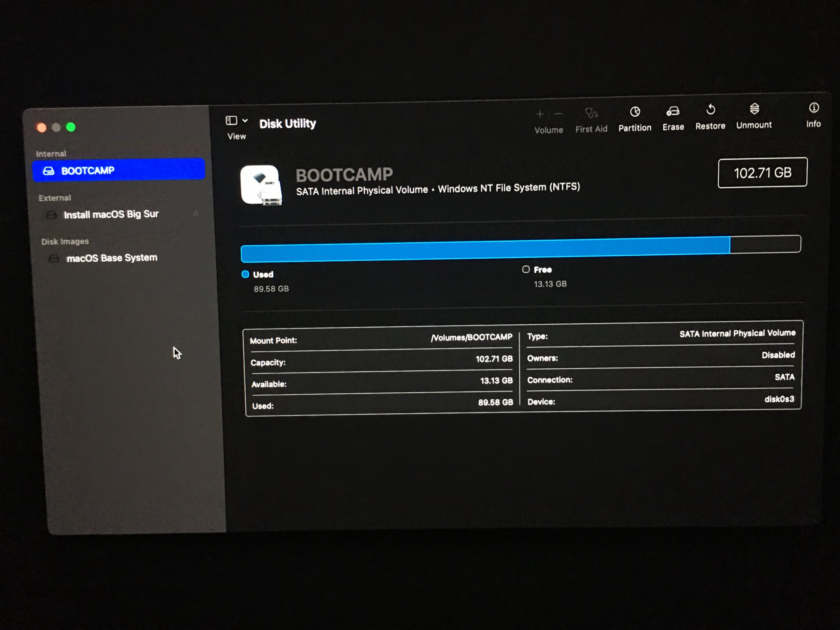Click the add volume plus icon

[x=540, y=114]
